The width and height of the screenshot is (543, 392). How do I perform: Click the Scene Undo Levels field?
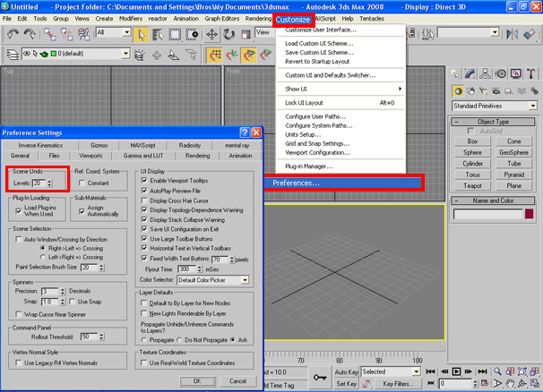click(x=39, y=183)
